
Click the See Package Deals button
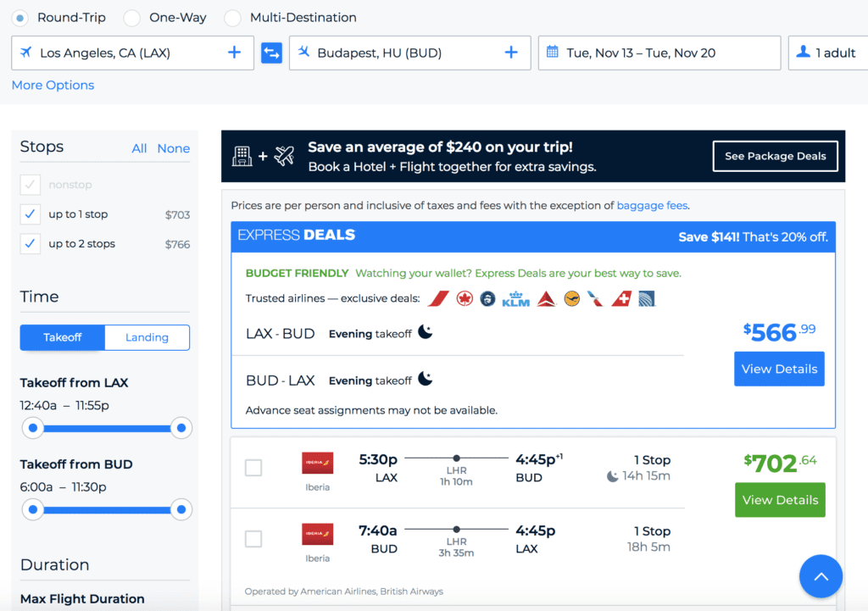pyautogui.click(x=774, y=156)
